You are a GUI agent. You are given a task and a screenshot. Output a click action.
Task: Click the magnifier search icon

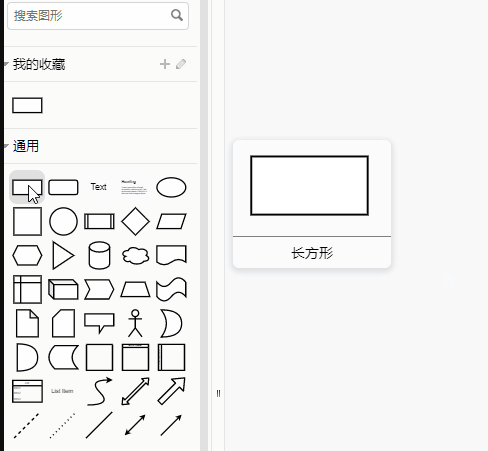pyautogui.click(x=177, y=15)
